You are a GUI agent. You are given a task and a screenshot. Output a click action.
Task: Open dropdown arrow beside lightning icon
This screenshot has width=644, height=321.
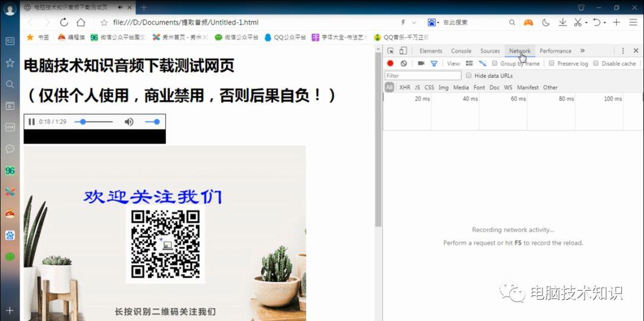pos(414,23)
